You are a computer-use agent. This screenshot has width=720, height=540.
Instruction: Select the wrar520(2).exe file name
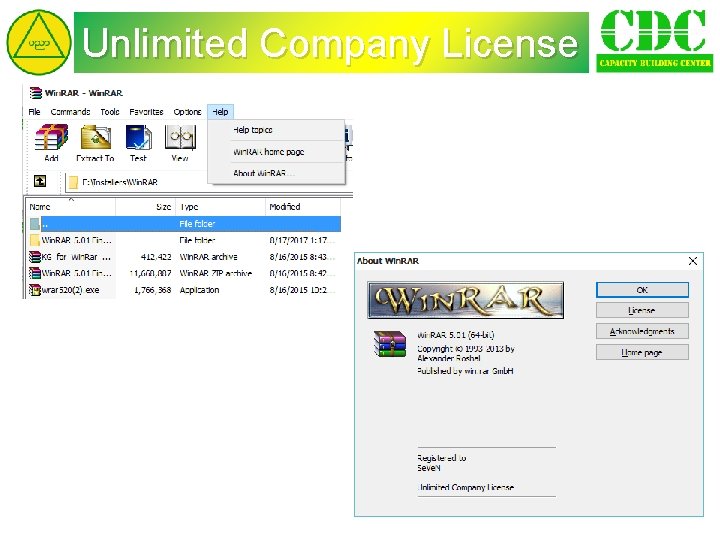coord(70,290)
